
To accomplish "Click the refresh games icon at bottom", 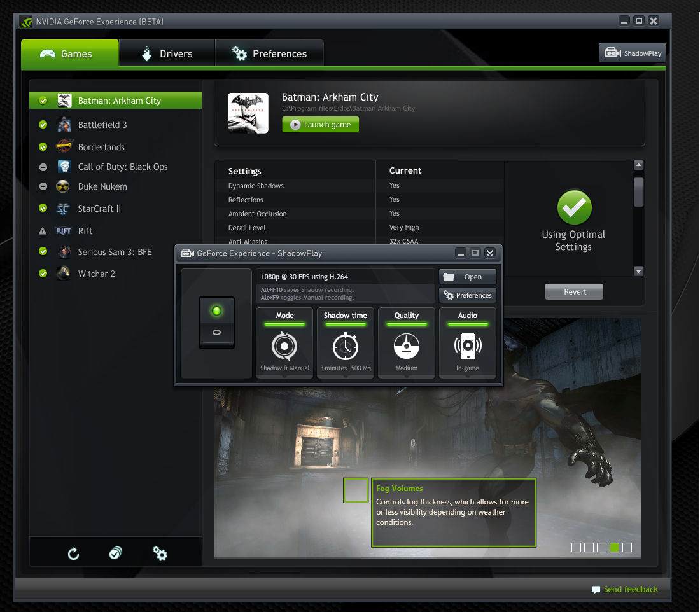I will pyautogui.click(x=73, y=553).
